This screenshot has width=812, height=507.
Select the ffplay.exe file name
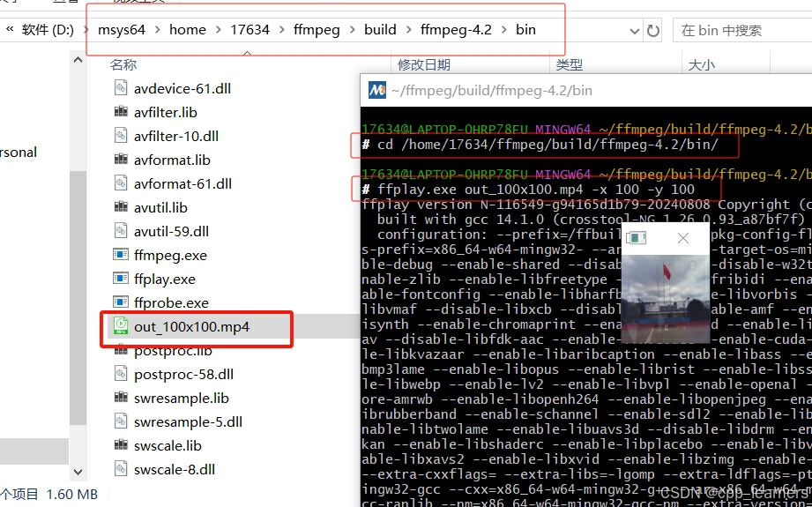(x=165, y=280)
